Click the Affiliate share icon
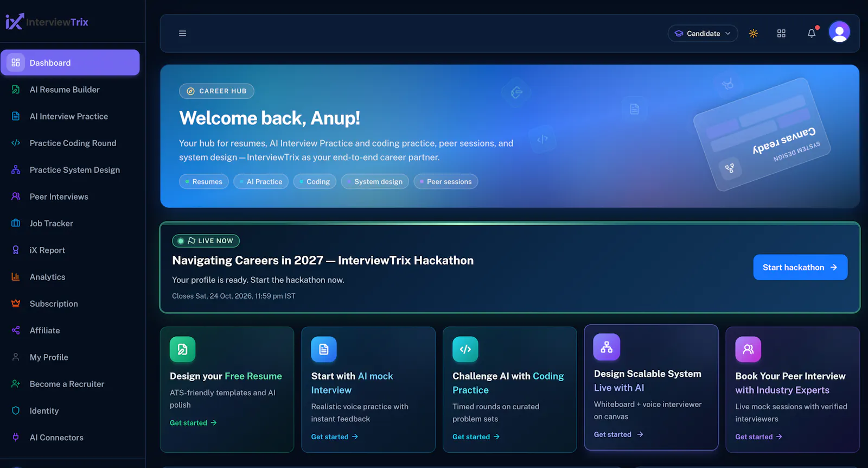This screenshot has width=868, height=468. click(x=16, y=331)
